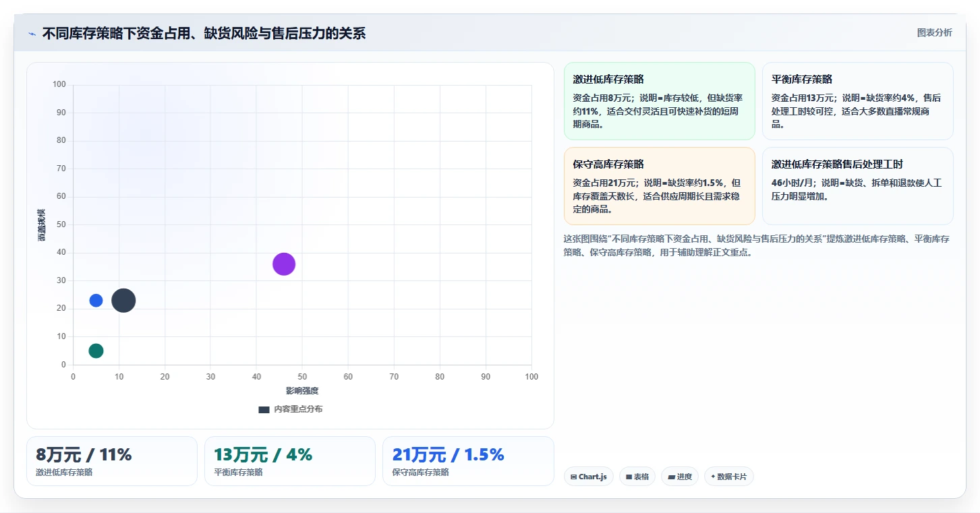Click the 13万元 / 4% stat card
980x513 pixels.
click(x=290, y=461)
